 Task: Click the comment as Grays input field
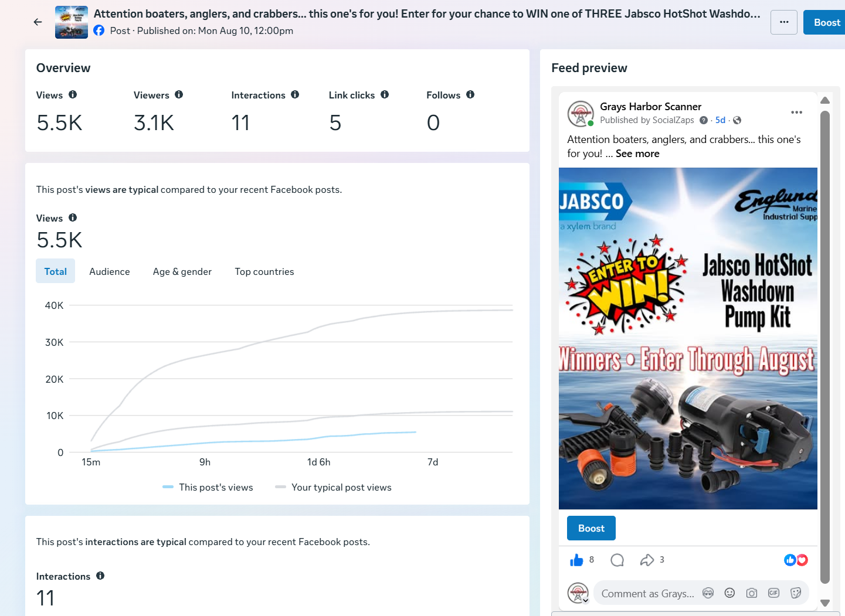click(x=647, y=594)
